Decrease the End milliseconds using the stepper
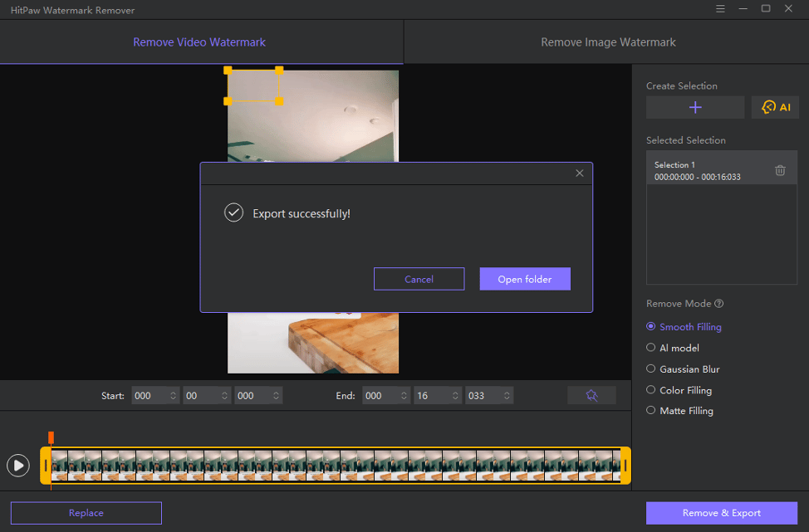Image resolution: width=809 pixels, height=532 pixels. [506, 398]
